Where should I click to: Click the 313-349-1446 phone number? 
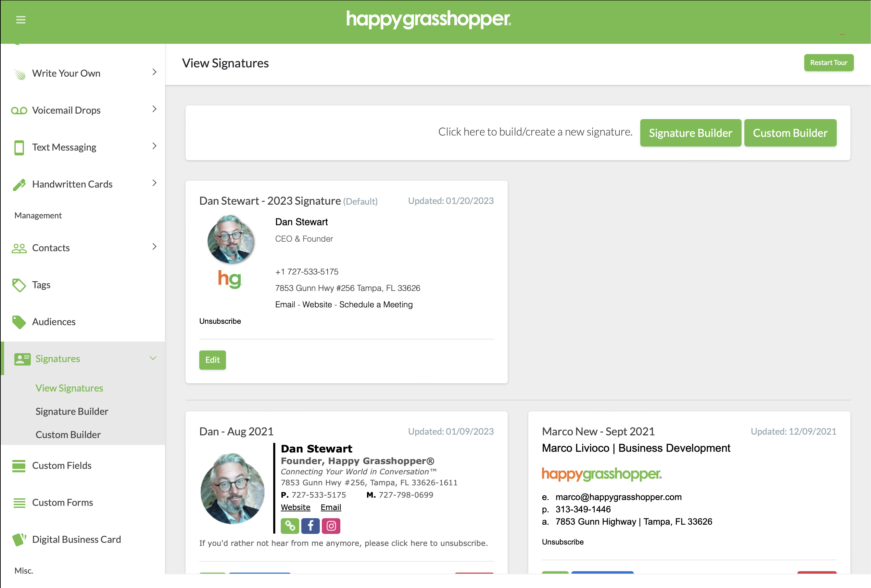pyautogui.click(x=583, y=510)
